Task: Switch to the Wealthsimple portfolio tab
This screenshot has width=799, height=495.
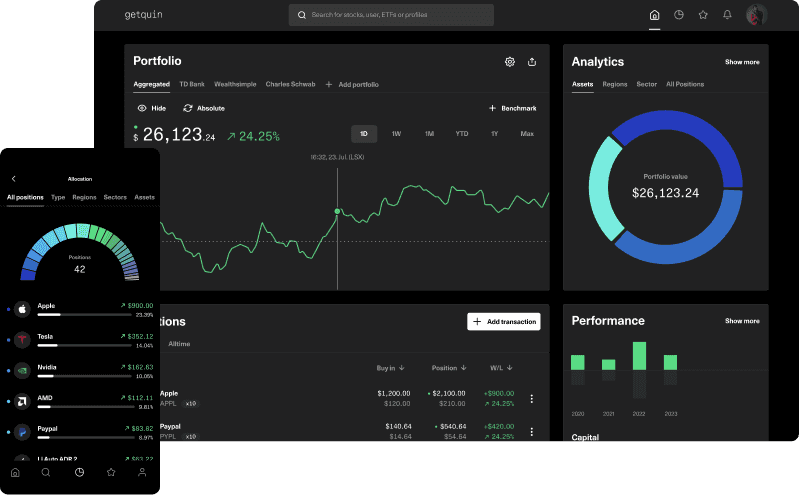Action: [235, 84]
